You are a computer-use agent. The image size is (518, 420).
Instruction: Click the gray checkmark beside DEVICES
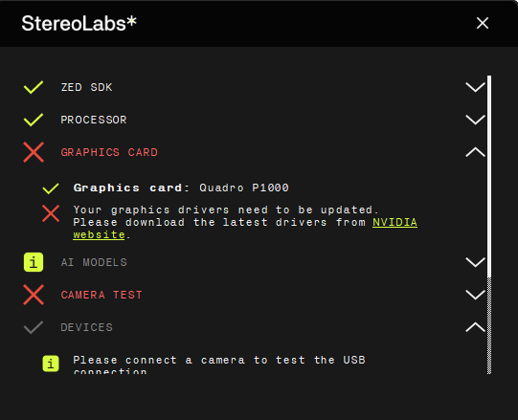[34, 327]
